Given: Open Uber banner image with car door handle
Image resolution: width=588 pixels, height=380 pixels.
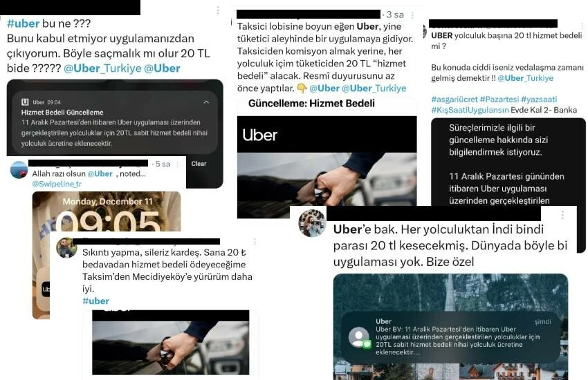Looking at the screenshot, I should tap(327, 167).
